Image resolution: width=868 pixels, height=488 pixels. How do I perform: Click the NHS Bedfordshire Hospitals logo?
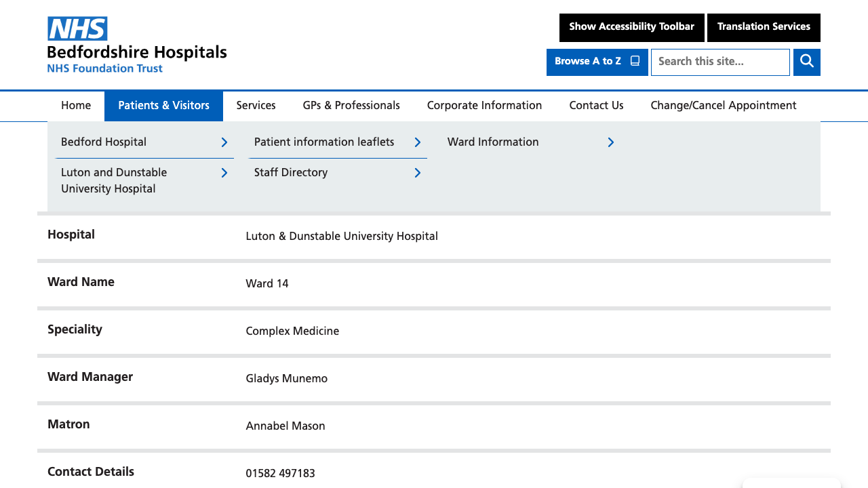click(x=136, y=45)
